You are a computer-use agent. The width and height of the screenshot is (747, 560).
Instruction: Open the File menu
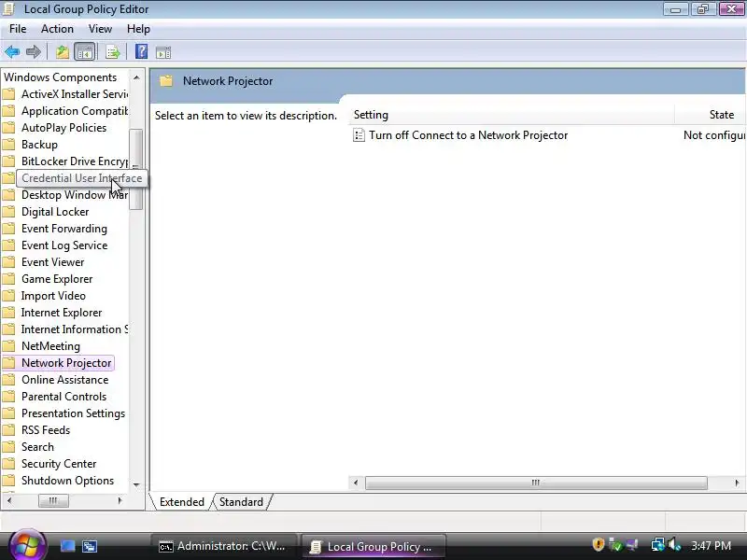tap(18, 29)
